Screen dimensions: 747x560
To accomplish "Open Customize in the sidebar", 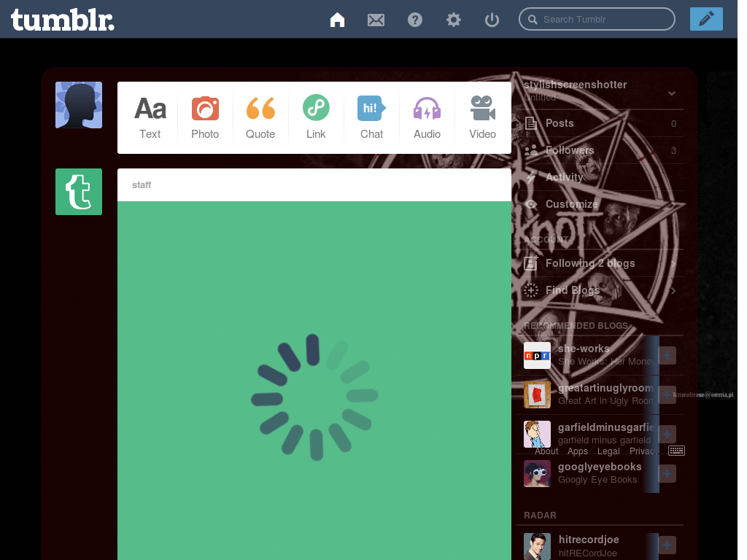I will point(600,204).
